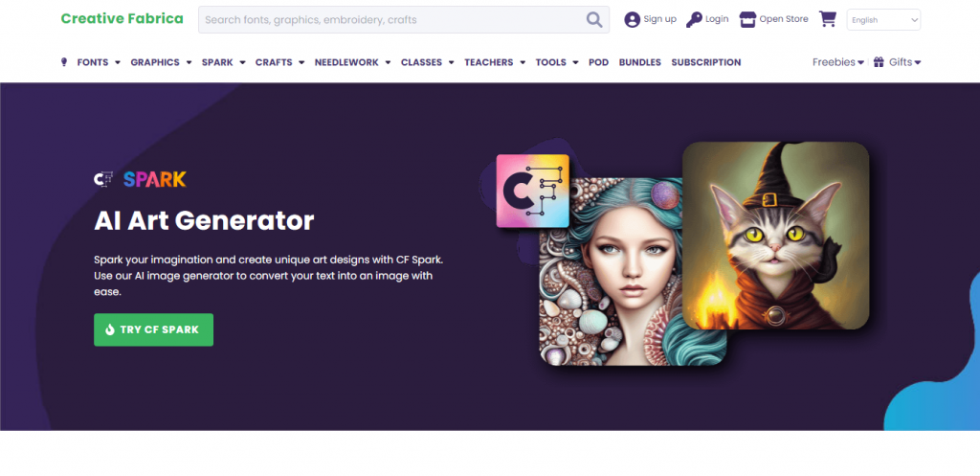Click the search magnifier icon
Image resolution: width=980 pixels, height=476 pixels.
coord(593,19)
